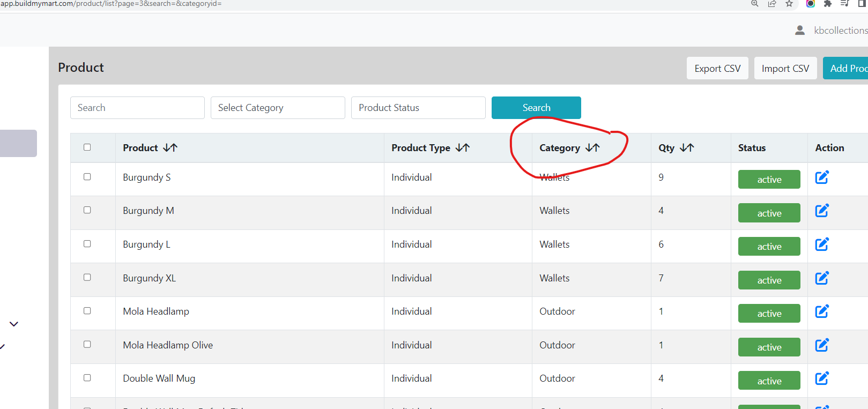868x409 pixels.
Task: Open the Product Status dropdown
Action: click(x=418, y=108)
